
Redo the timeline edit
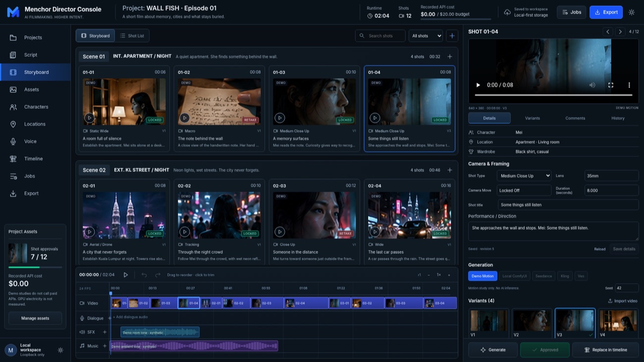[x=158, y=275]
